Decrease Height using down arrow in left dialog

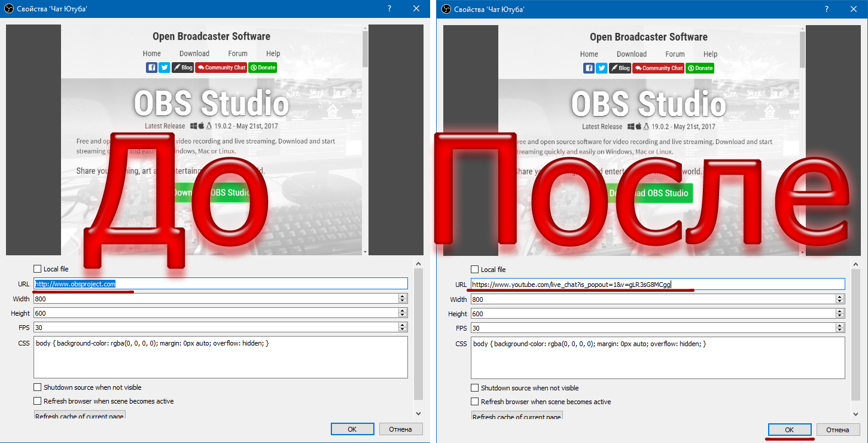(403, 315)
